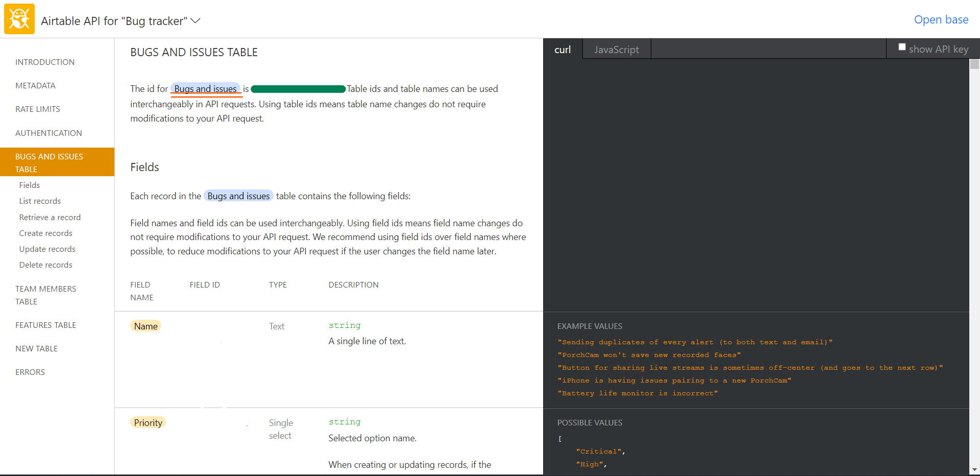This screenshot has height=476, width=980.
Task: Open the Metadata sidebar section
Action: (x=35, y=85)
